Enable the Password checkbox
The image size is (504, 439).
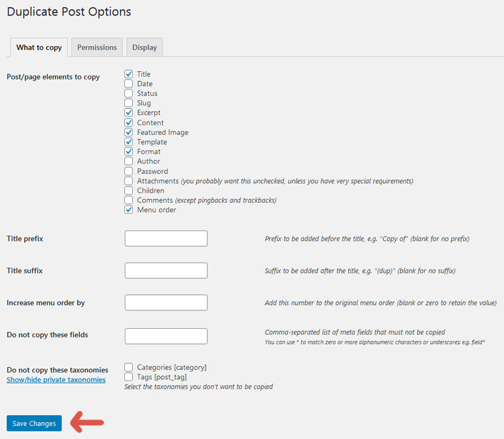(x=129, y=171)
